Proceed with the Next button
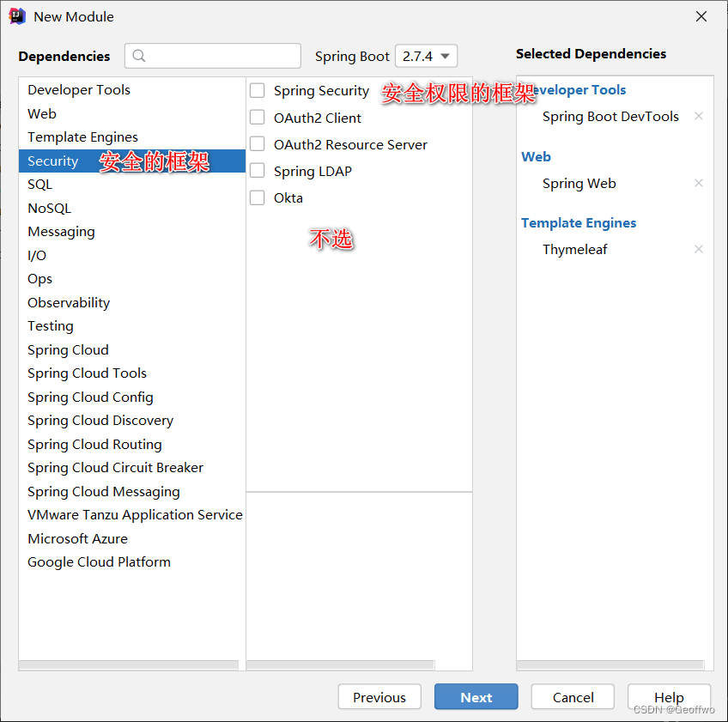 (476, 696)
